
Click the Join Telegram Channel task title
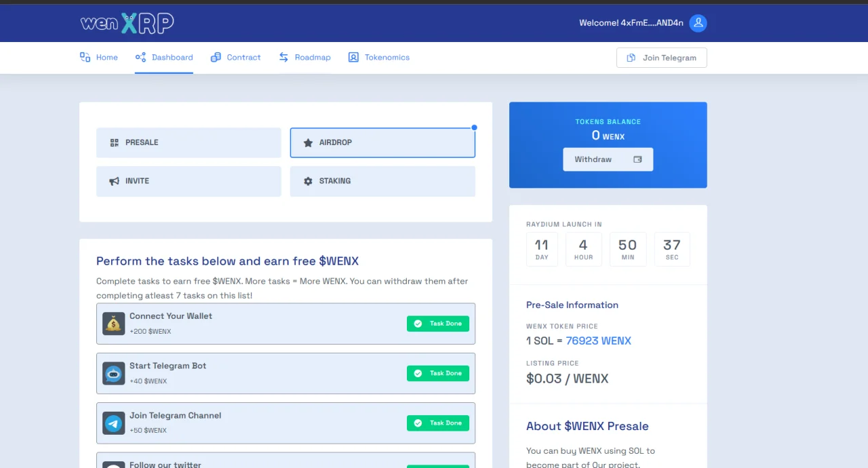(176, 415)
